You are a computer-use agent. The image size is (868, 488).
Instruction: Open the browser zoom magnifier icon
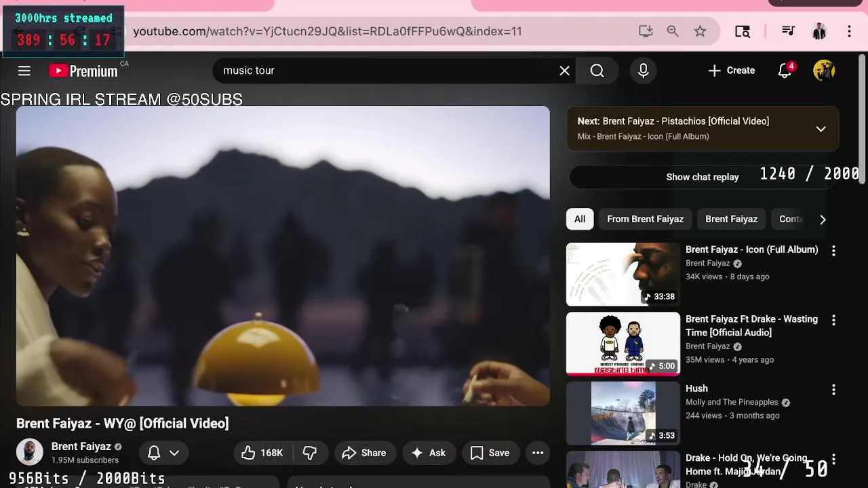click(x=673, y=31)
